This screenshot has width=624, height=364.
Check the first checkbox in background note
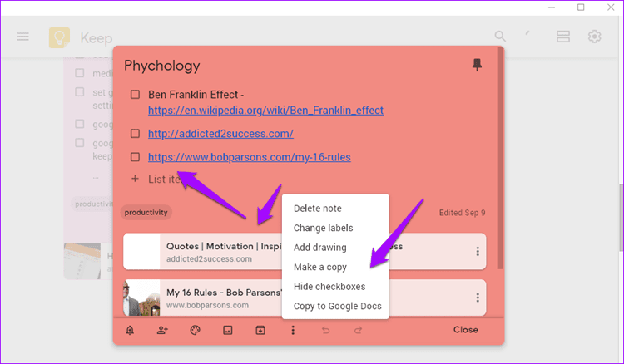click(80, 73)
